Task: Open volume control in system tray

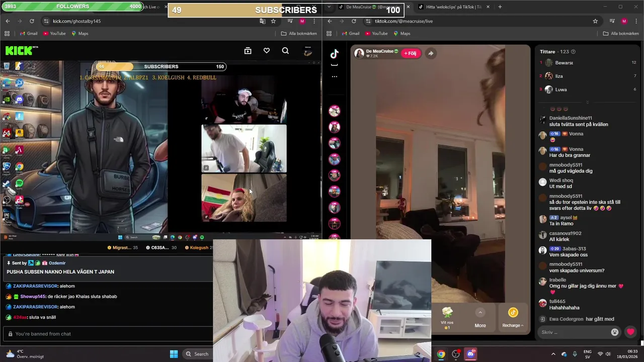Action: pos(607,354)
